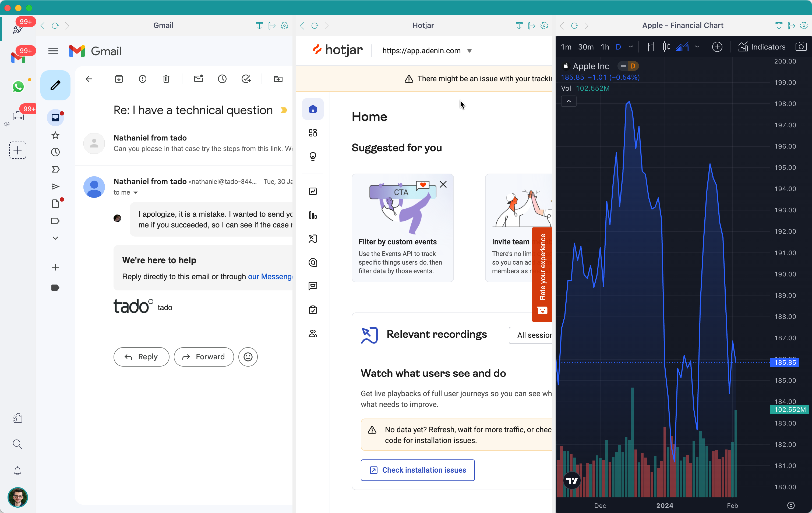Delete the email with trash icon
The width and height of the screenshot is (812, 513).
tap(166, 79)
